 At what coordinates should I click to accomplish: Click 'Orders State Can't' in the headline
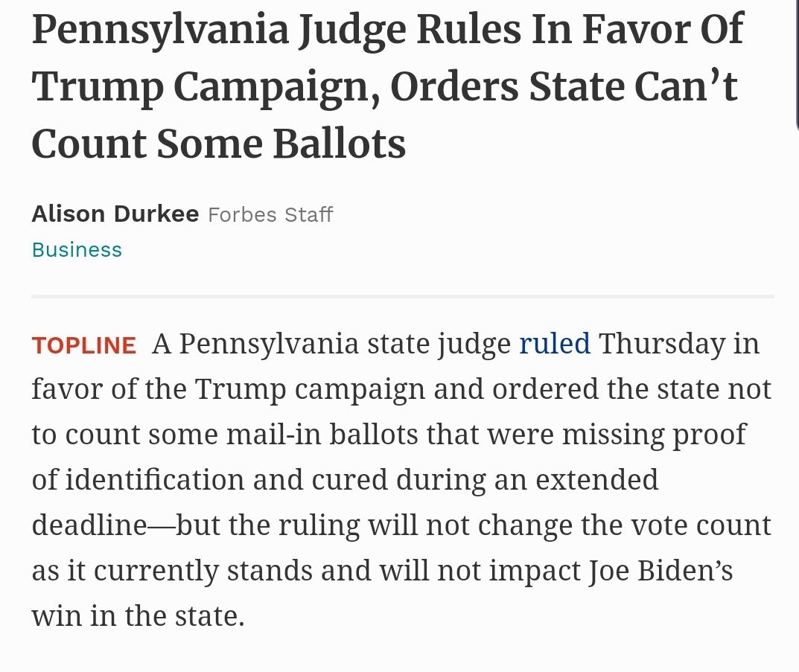tap(564, 89)
